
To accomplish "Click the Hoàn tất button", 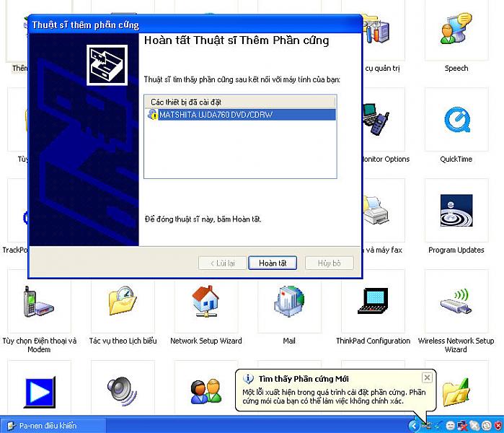I will [x=273, y=263].
